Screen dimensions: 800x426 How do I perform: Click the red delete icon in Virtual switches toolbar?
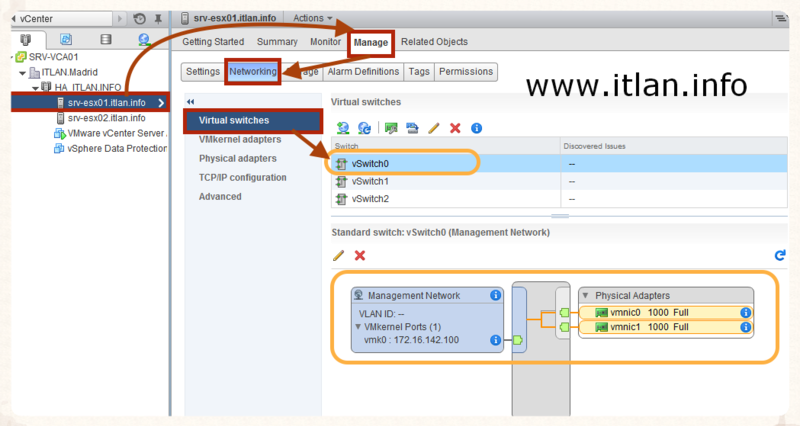click(455, 128)
